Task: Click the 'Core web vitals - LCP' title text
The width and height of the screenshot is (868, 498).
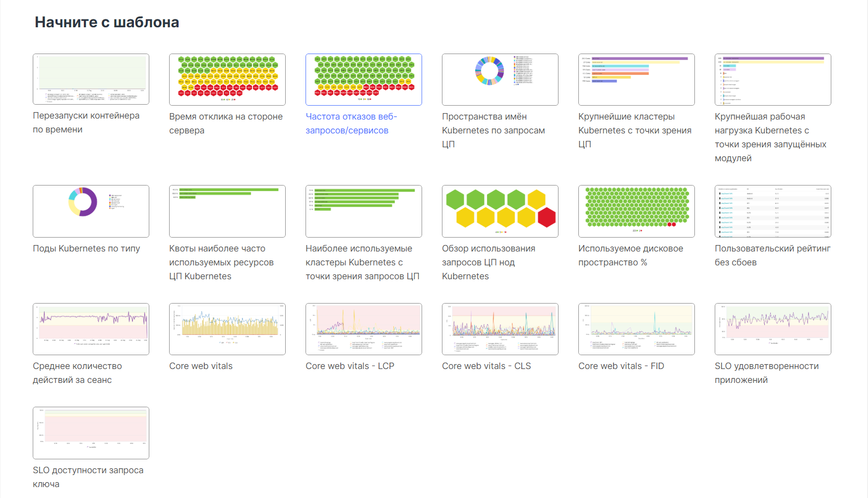Action: [x=350, y=366]
